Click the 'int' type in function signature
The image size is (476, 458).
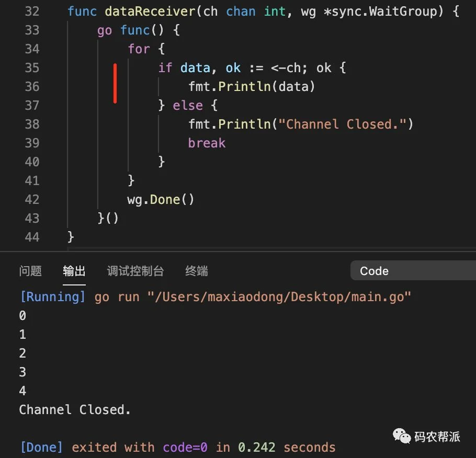coord(275,12)
